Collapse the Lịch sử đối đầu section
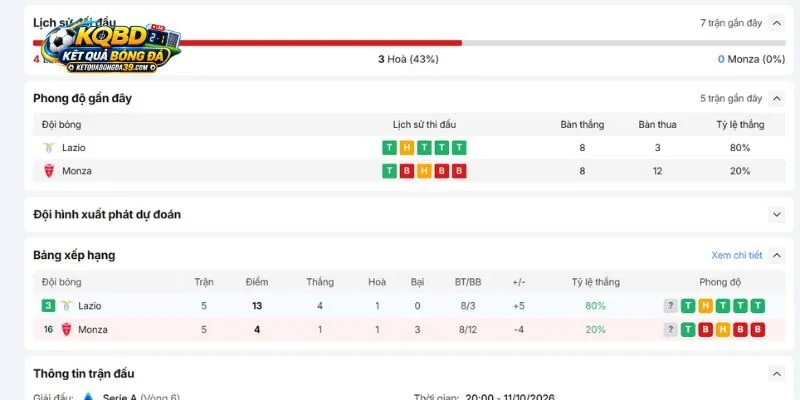 coord(777,23)
